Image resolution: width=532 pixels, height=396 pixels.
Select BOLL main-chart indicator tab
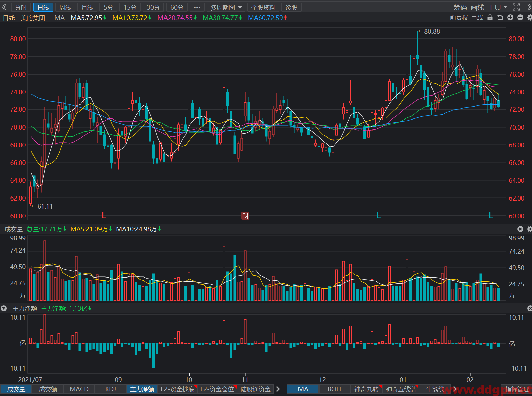335,389
